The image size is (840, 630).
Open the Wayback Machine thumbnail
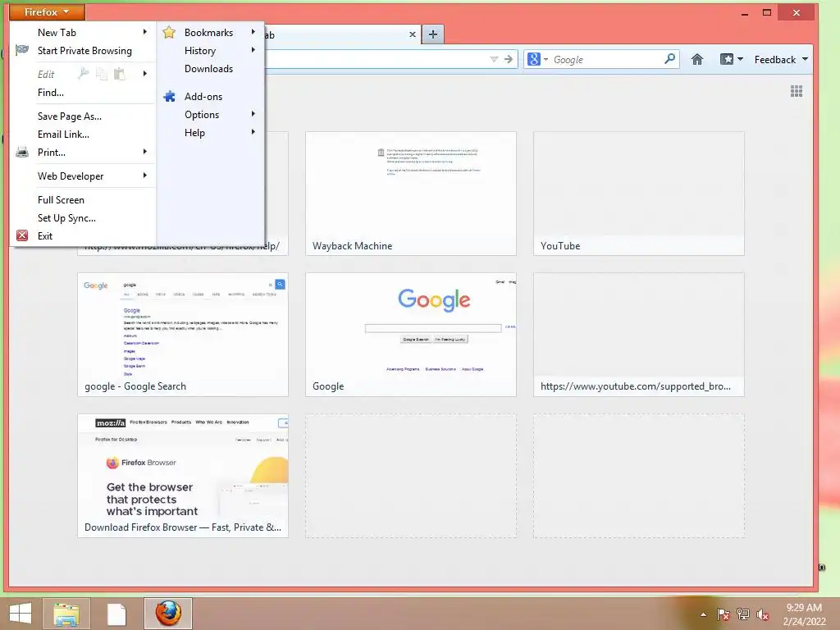coord(411,194)
